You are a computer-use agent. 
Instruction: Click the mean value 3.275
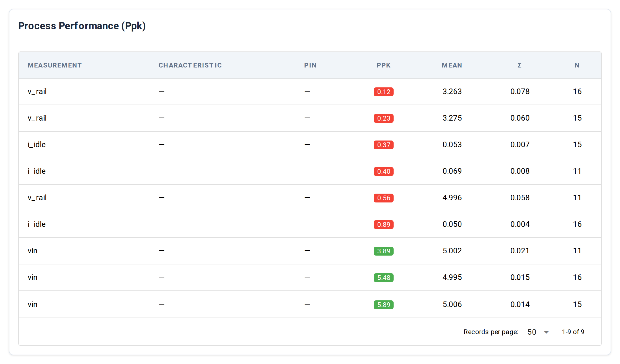coord(452,118)
